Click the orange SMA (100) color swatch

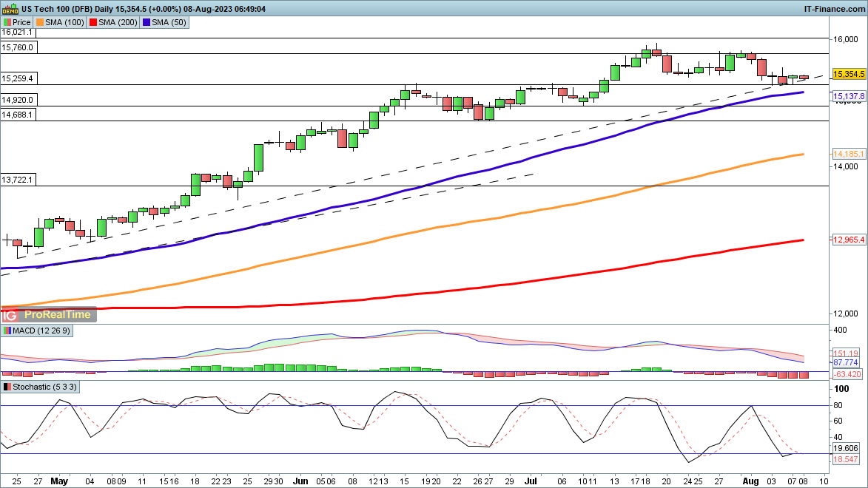40,22
